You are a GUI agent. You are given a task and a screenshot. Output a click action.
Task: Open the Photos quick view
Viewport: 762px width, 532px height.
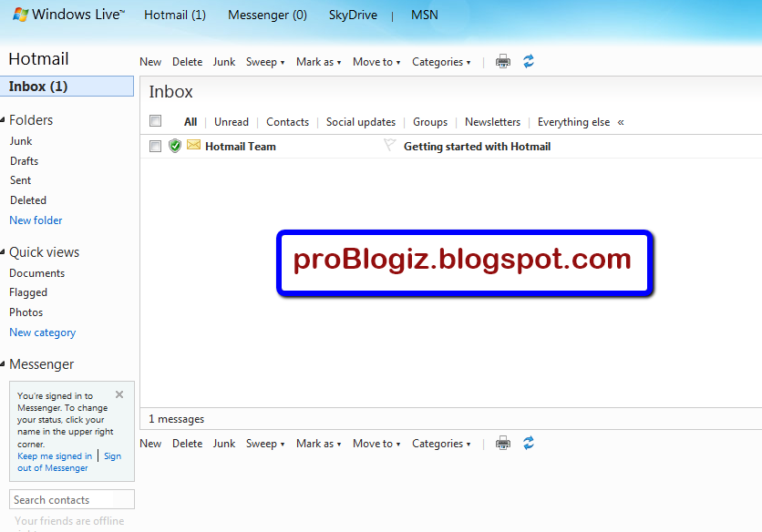pos(26,312)
